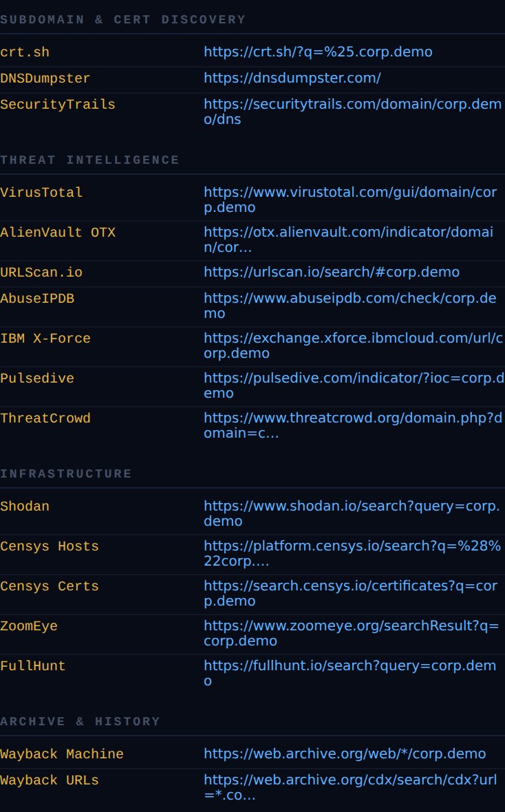Select the Wayback URLs label
The image size is (505, 812).
(50, 780)
